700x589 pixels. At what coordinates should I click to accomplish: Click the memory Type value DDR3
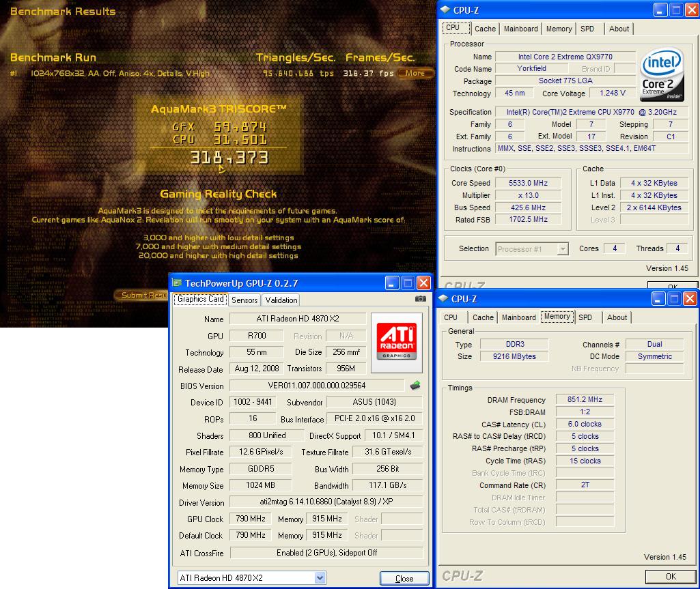point(514,344)
